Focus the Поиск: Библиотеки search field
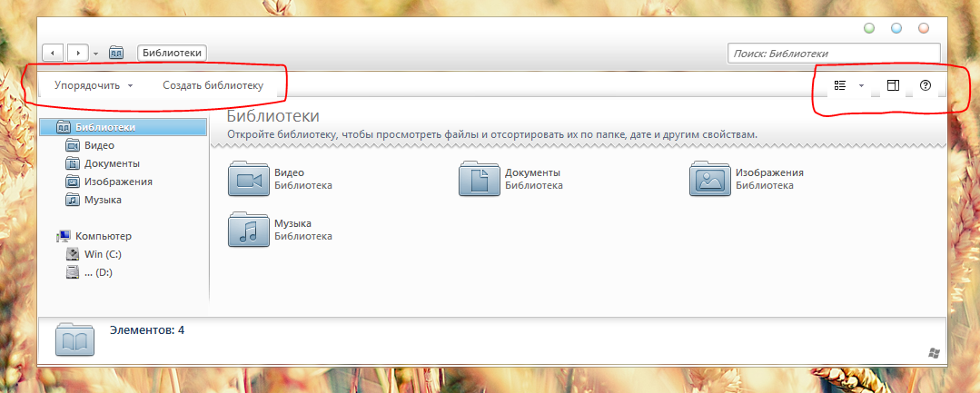 [834, 54]
